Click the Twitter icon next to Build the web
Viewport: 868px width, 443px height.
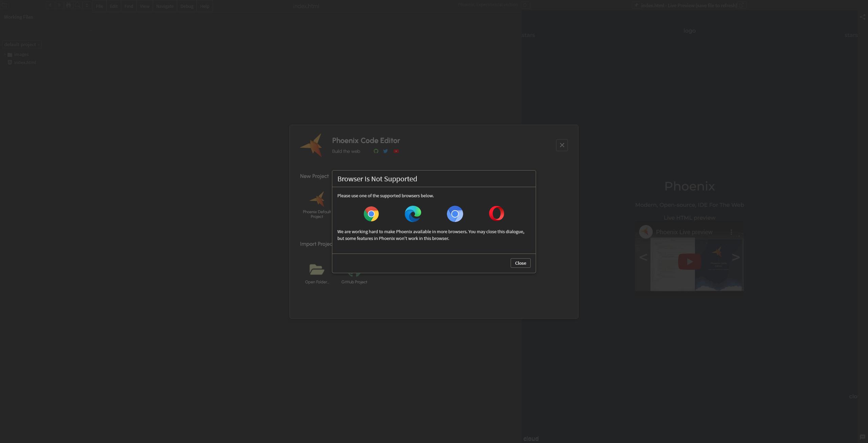385,151
